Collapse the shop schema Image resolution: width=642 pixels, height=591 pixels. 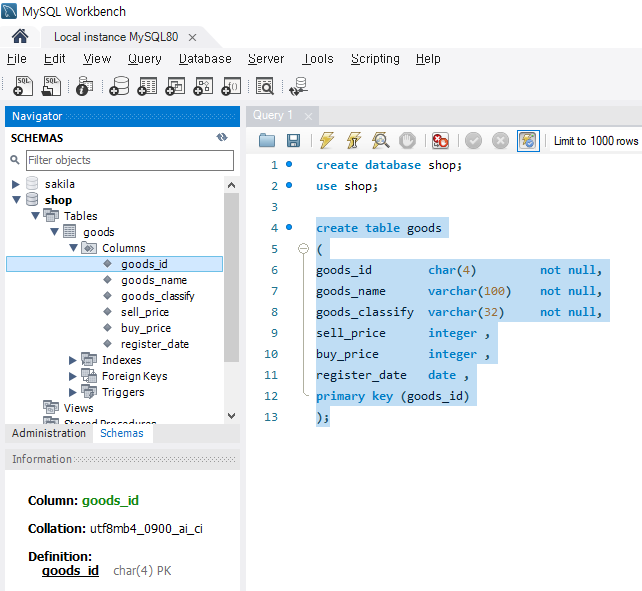point(16,200)
